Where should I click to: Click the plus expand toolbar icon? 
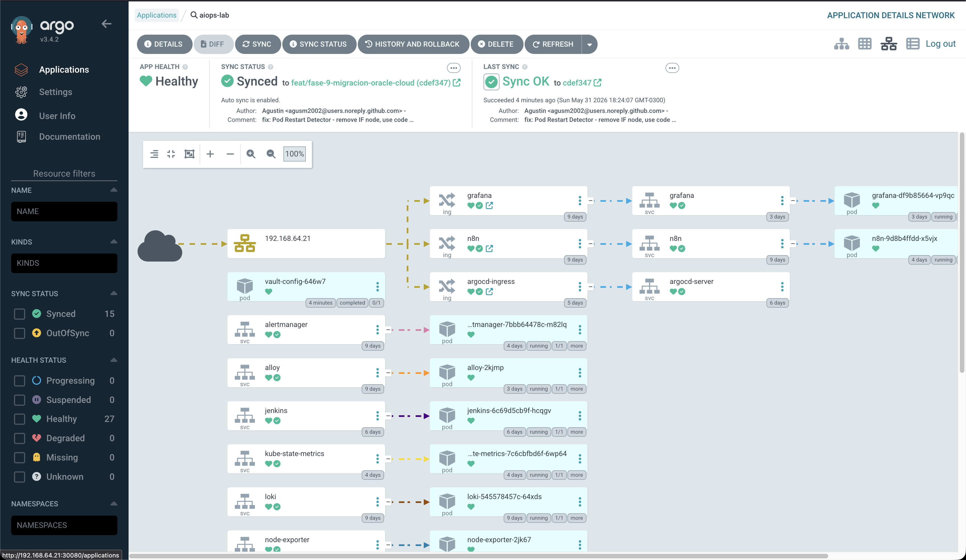point(210,154)
